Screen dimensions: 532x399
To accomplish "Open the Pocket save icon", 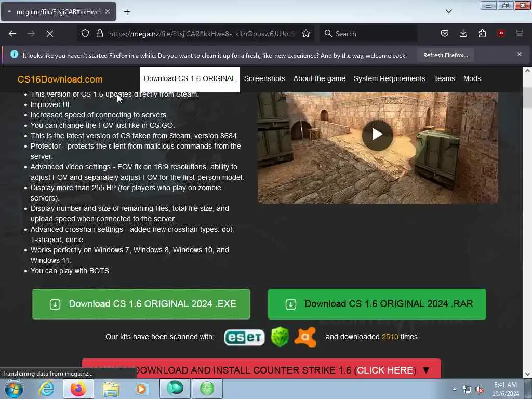I will click(445, 33).
